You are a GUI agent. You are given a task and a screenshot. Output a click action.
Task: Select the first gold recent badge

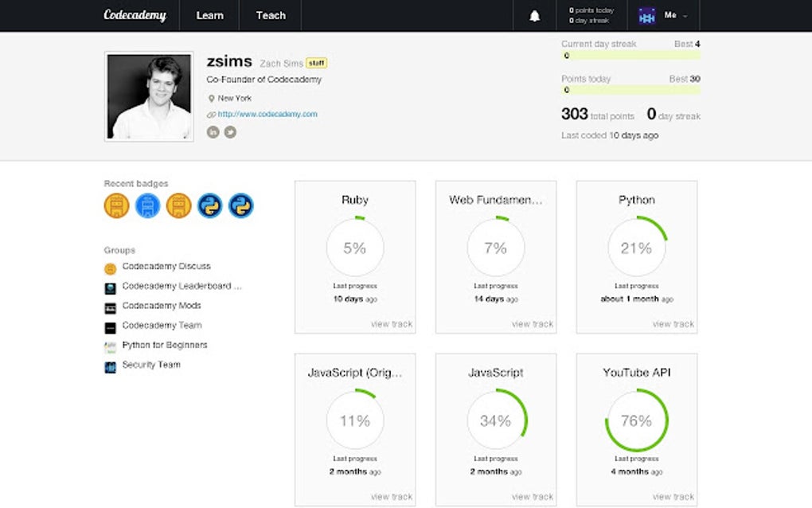point(116,205)
